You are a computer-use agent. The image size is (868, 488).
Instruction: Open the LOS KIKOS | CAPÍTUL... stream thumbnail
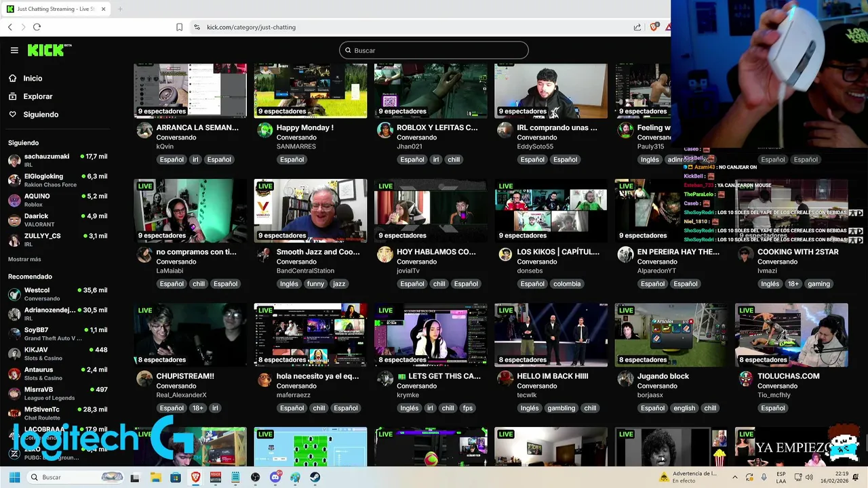[x=551, y=211]
